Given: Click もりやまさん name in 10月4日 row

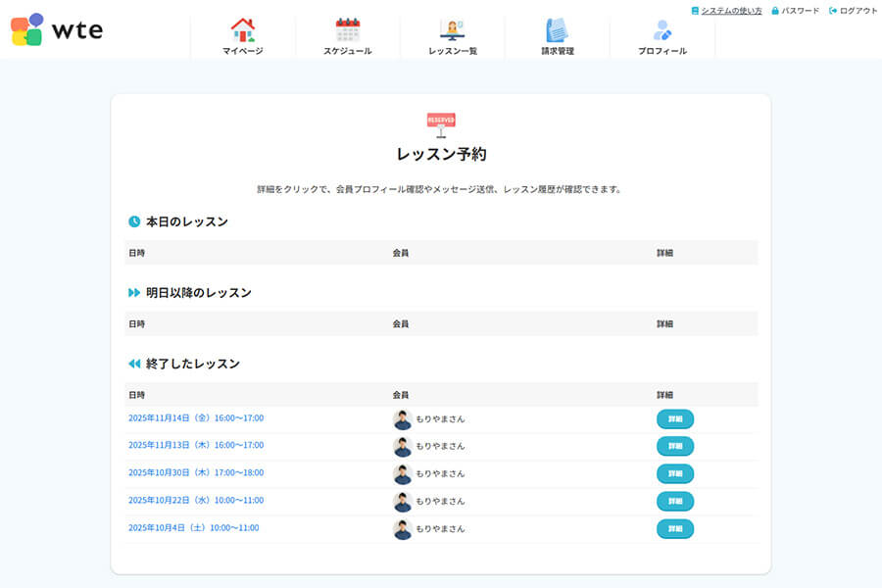Looking at the screenshot, I should [440, 529].
